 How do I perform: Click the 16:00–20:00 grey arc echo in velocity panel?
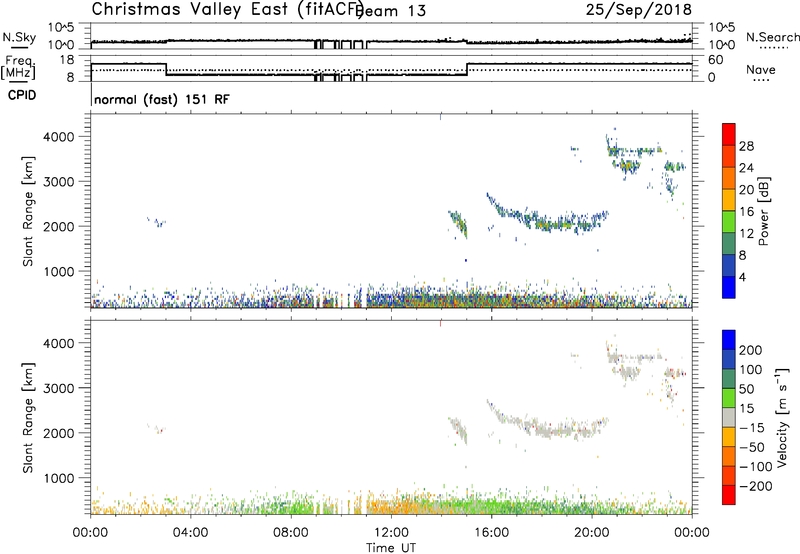(548, 422)
